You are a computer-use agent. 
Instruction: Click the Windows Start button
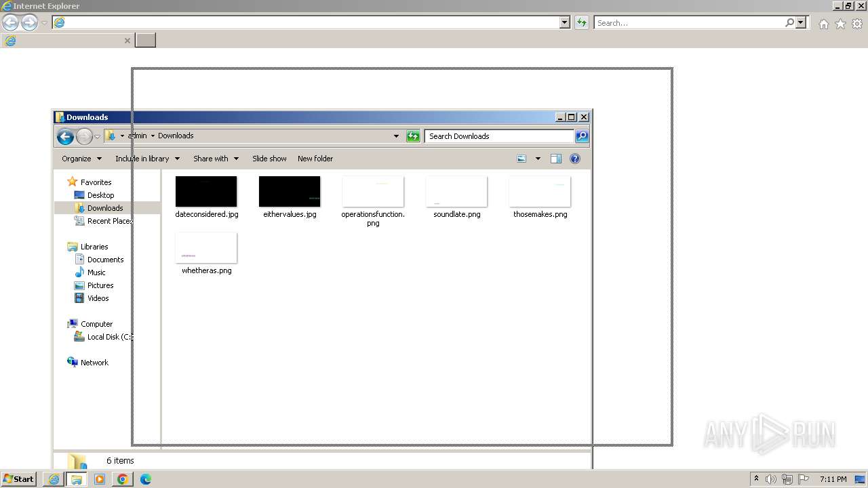tap(19, 479)
